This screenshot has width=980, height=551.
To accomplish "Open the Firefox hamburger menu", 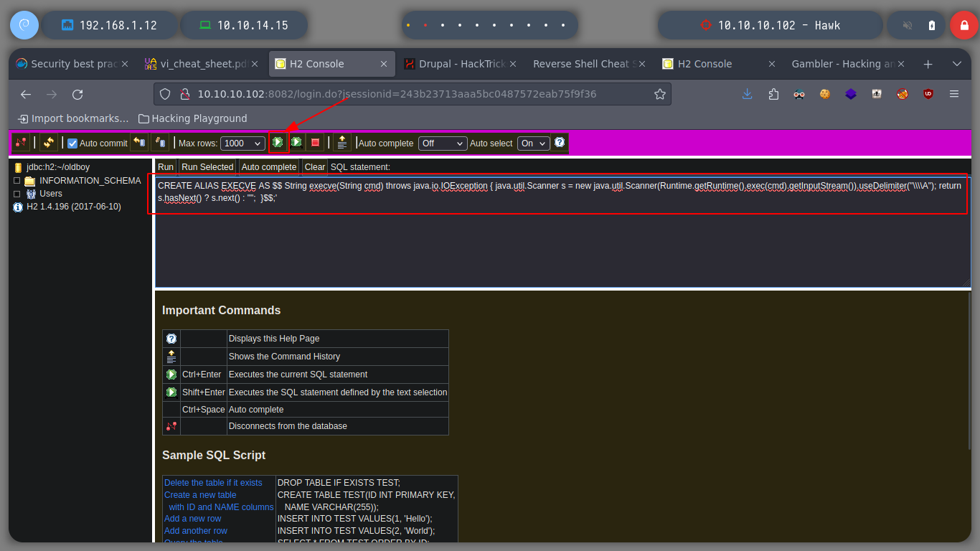I will click(954, 94).
